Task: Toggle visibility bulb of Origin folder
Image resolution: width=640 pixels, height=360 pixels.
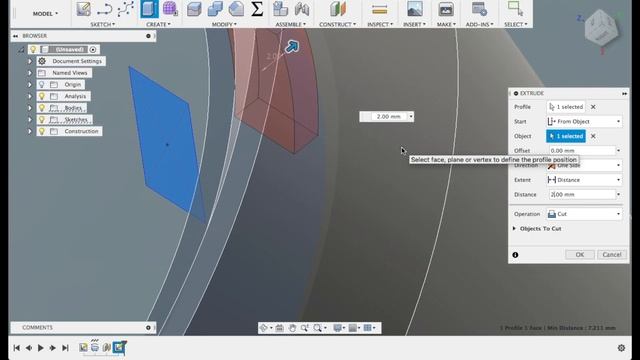Action: click(x=42, y=84)
